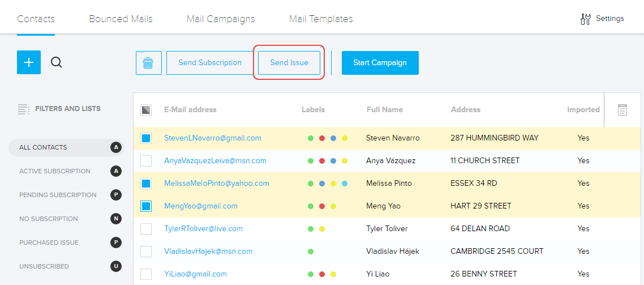Screen dimensions: 644x285
Task: Click the red label dot for Meng Yao
Action: (322, 206)
